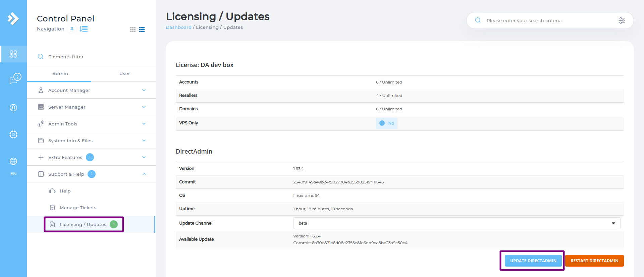Open the dashboard widgets icon in sidebar
The image size is (644, 277).
coord(13,54)
